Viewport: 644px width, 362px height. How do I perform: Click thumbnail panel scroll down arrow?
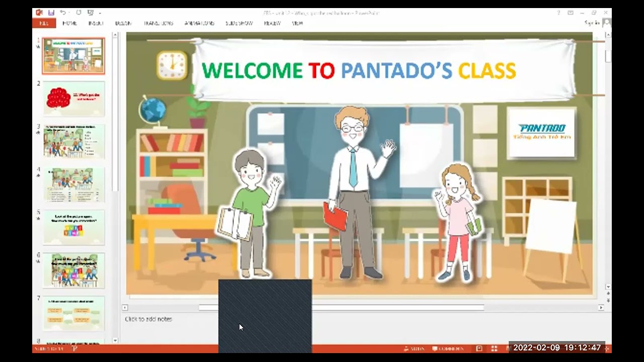[115, 340]
